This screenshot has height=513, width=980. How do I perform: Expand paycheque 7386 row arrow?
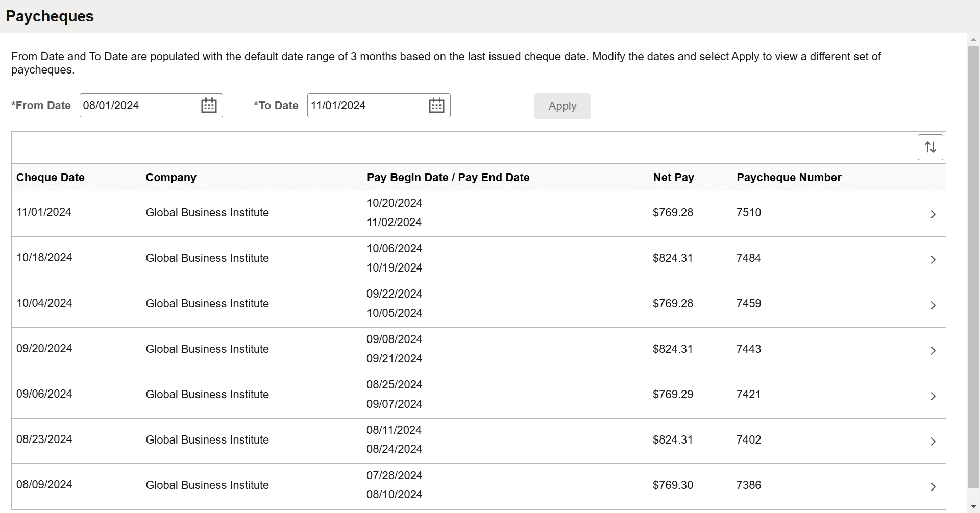[x=933, y=487]
